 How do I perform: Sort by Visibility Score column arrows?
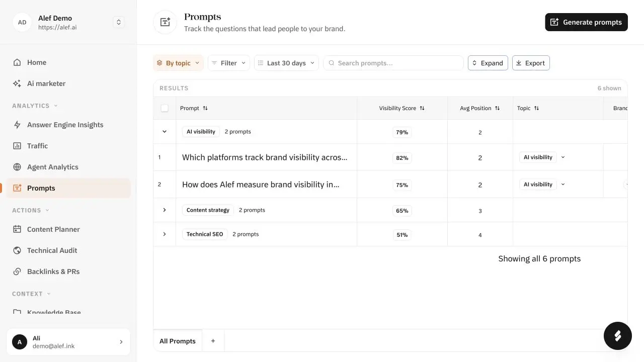[x=422, y=108]
